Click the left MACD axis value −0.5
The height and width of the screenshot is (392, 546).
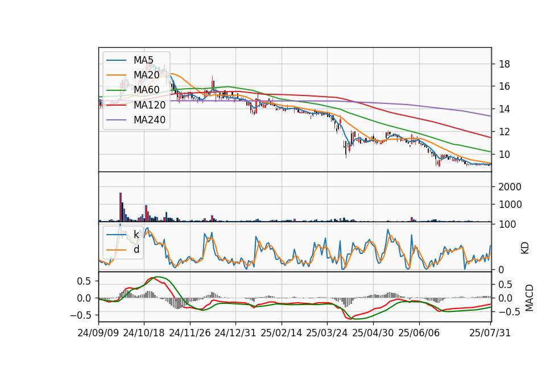tap(81, 315)
